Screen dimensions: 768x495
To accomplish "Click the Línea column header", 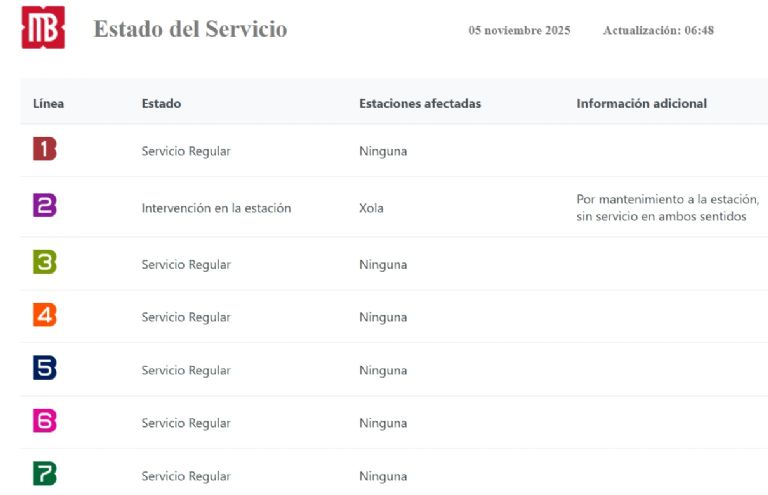I will pos(48,103).
